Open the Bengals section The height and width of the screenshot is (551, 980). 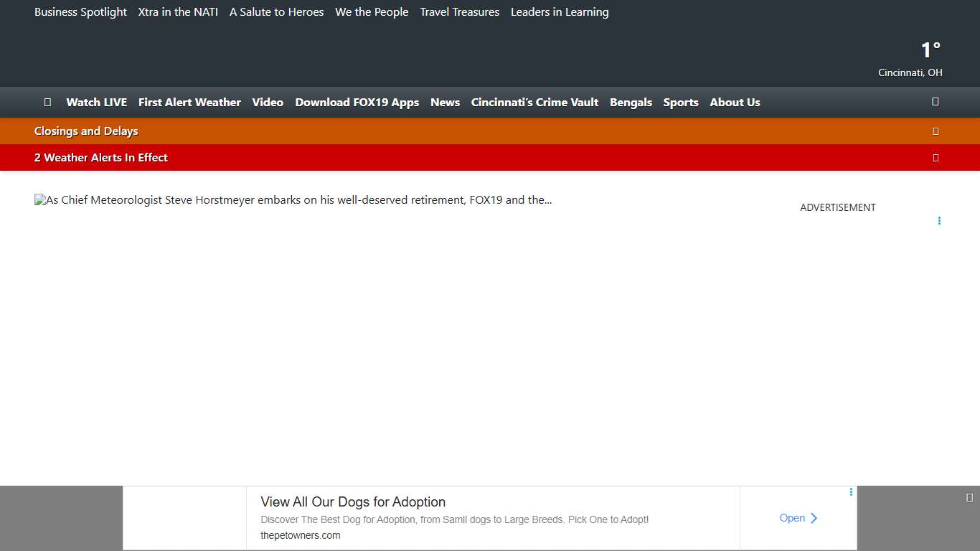(631, 103)
